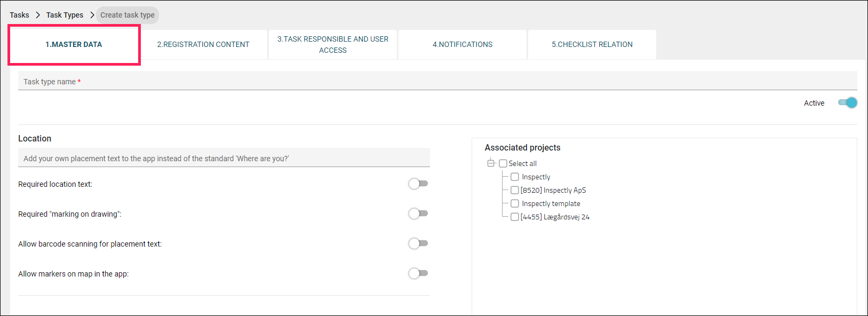This screenshot has height=316, width=868.
Task: Open the Tasks breadcrumb link
Action: (19, 15)
